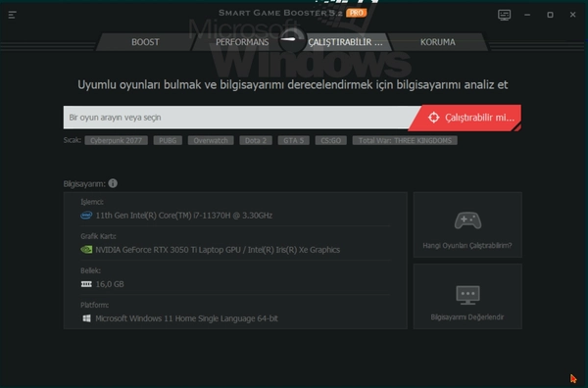Click the Intel processor icon
588x388 pixels.
tap(86, 216)
